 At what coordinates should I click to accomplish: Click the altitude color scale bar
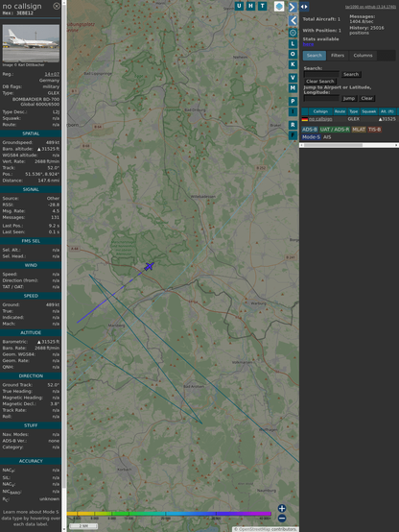pos(169,514)
